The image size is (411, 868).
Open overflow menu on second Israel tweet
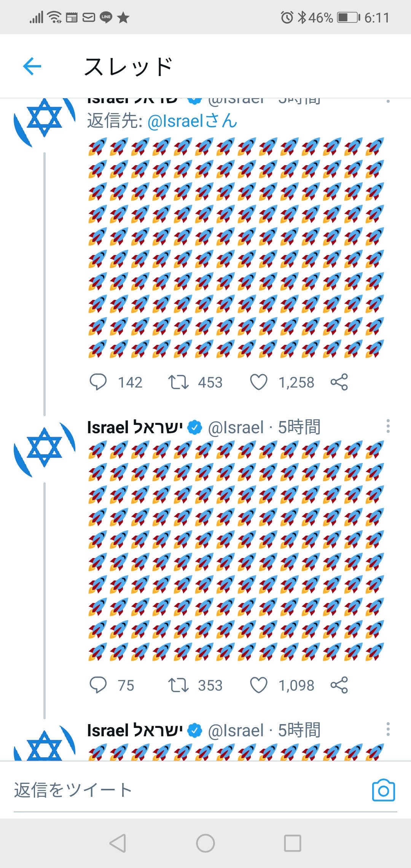(x=388, y=426)
